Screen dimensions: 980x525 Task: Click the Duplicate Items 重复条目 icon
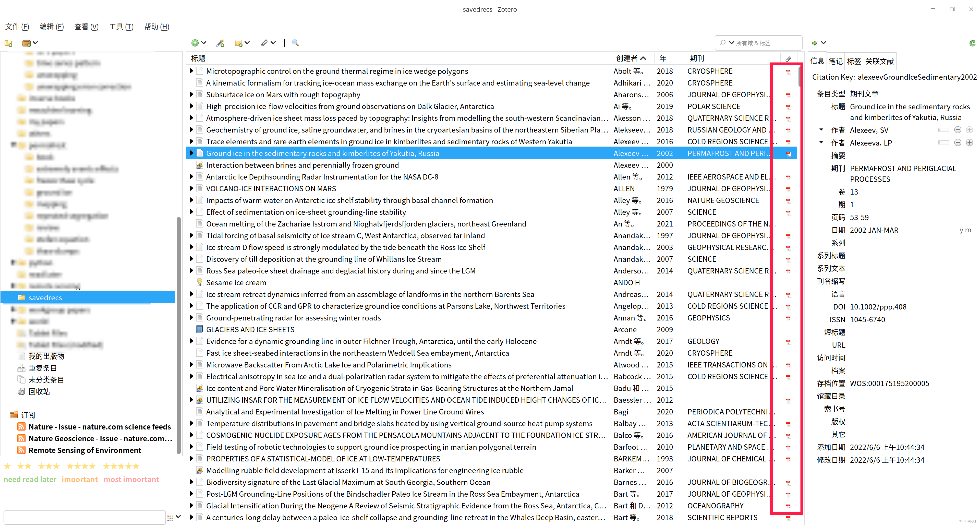pos(22,368)
